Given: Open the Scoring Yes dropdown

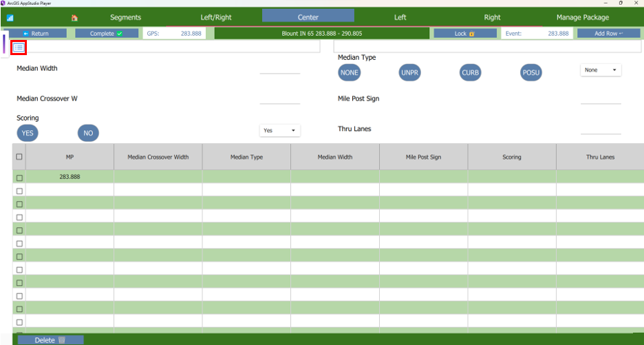Looking at the screenshot, I should [x=280, y=130].
